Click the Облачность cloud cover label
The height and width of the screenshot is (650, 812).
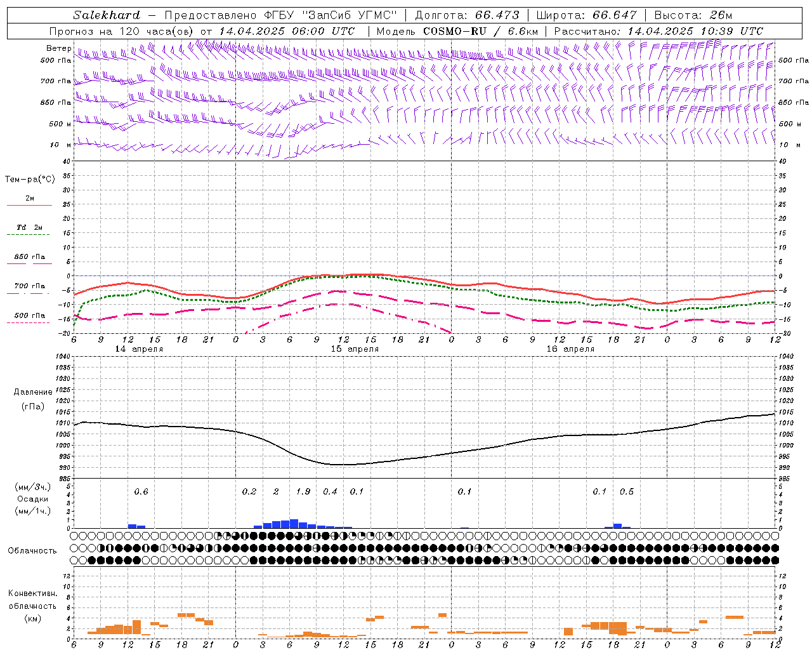tap(32, 551)
